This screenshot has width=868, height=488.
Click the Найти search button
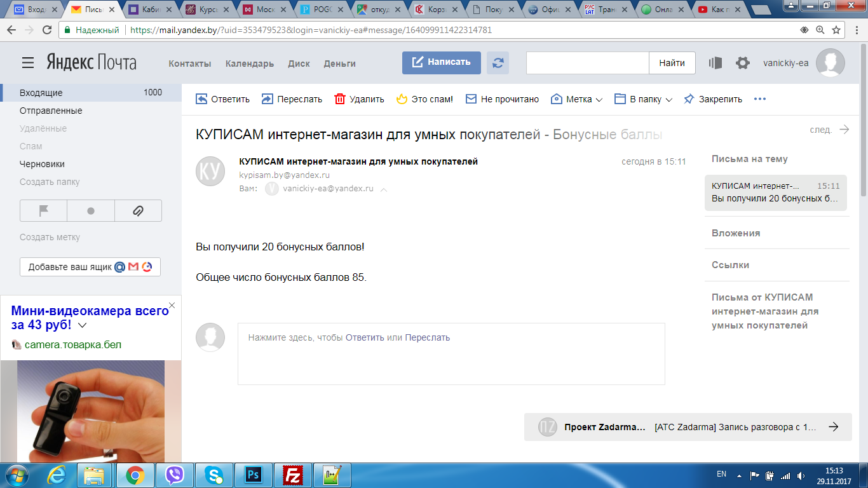click(x=672, y=63)
